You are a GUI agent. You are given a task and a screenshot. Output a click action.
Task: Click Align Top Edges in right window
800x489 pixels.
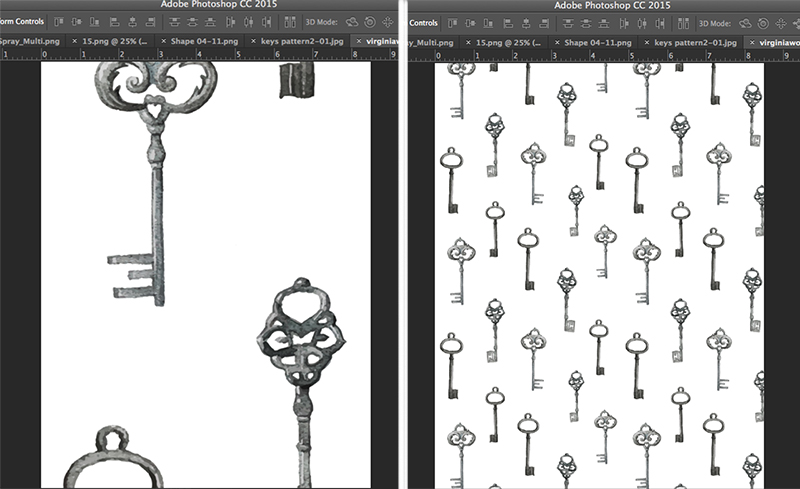pyautogui.click(x=453, y=23)
